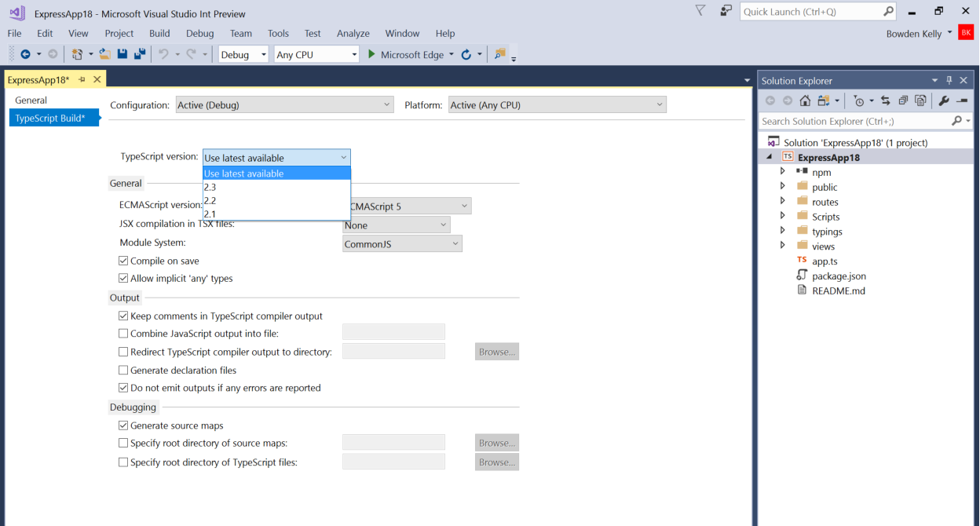Click the Solution Explorer Home icon
980x526 pixels.
point(805,100)
